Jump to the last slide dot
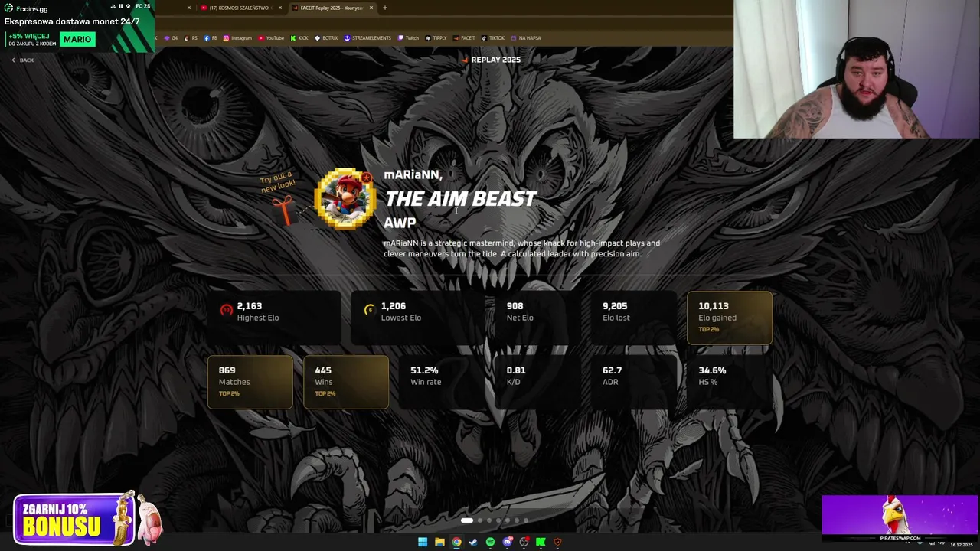Viewport: 980px width, 551px height. pyautogui.click(x=525, y=520)
